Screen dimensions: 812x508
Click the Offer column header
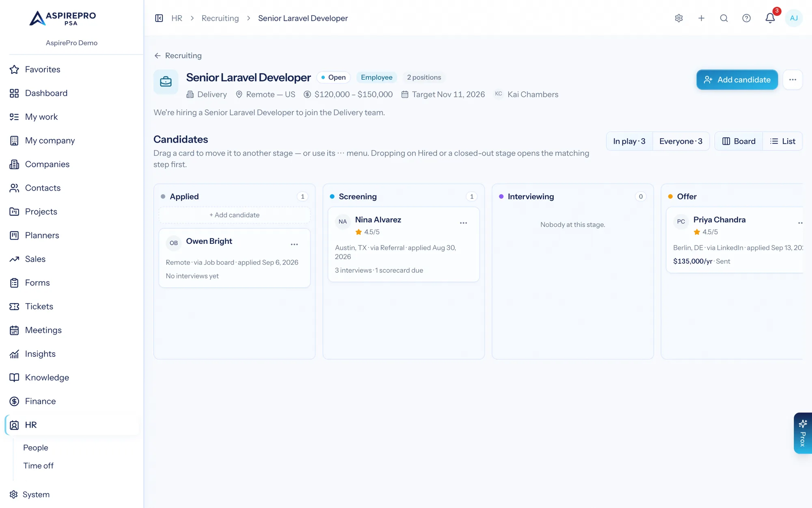pos(687,196)
